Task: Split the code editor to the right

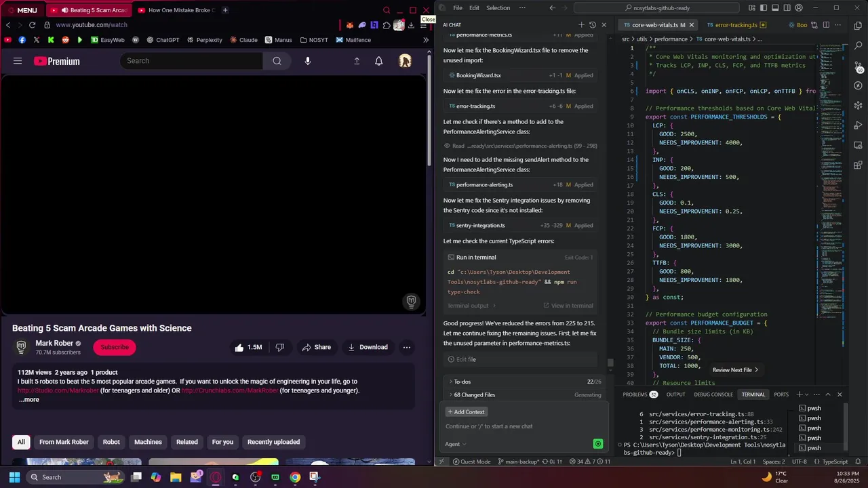Action: [x=826, y=25]
